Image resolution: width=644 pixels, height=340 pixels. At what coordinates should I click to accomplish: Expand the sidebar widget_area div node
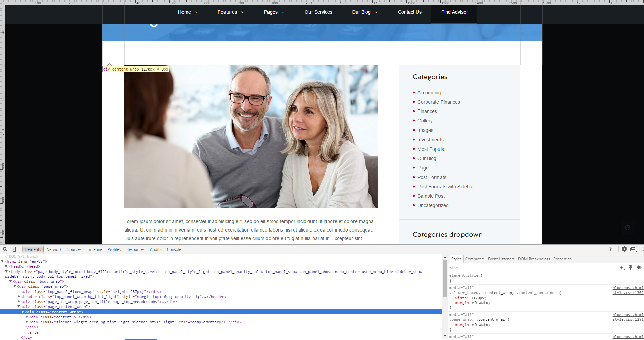coord(27,322)
